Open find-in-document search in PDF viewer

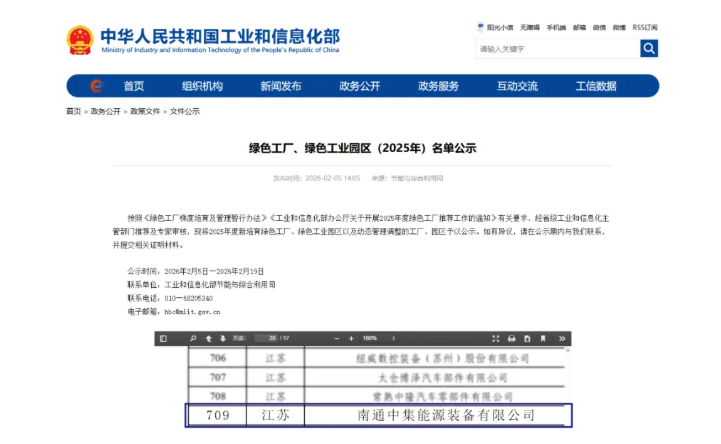194,338
